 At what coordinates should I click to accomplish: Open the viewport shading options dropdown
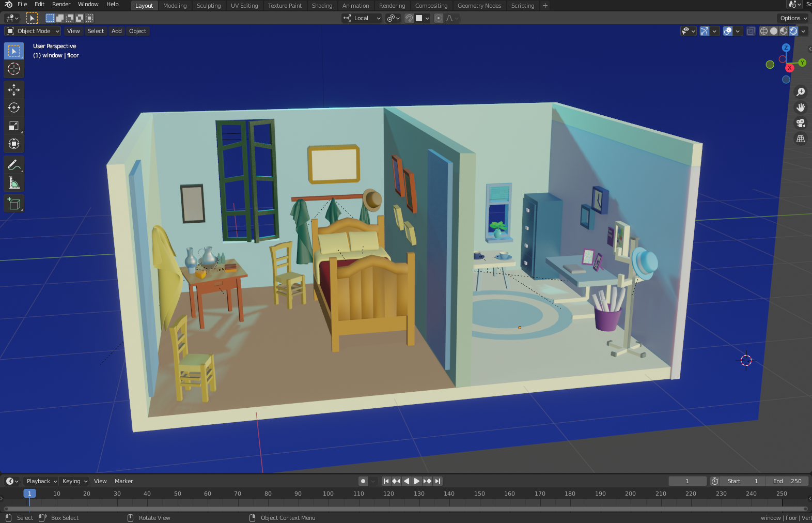(x=804, y=31)
